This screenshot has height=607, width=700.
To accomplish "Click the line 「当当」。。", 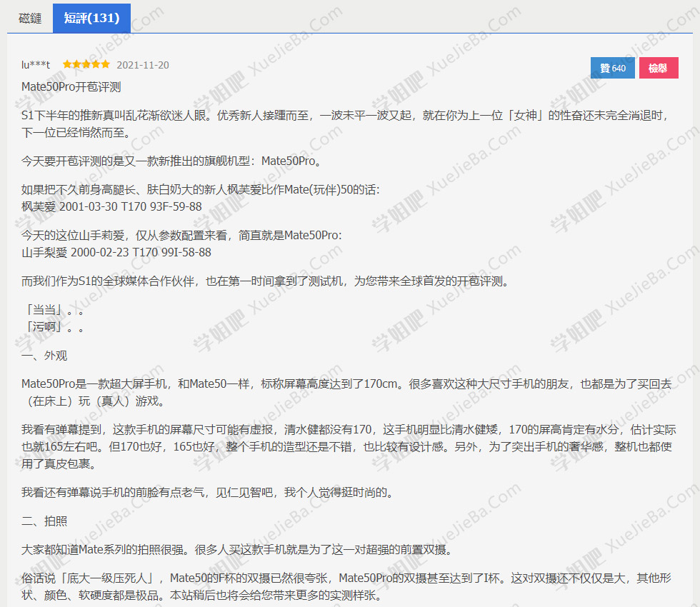I will point(54,310).
